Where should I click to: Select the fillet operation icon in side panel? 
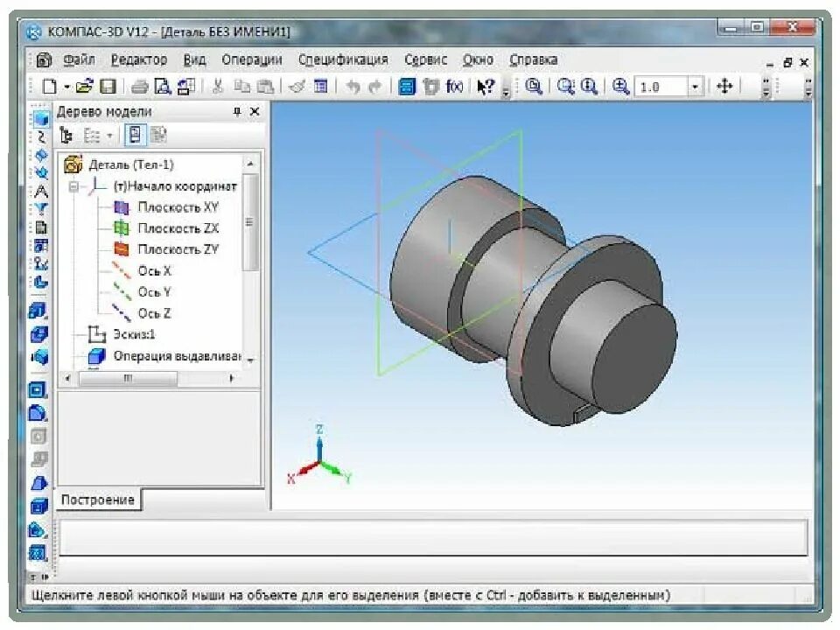click(38, 413)
